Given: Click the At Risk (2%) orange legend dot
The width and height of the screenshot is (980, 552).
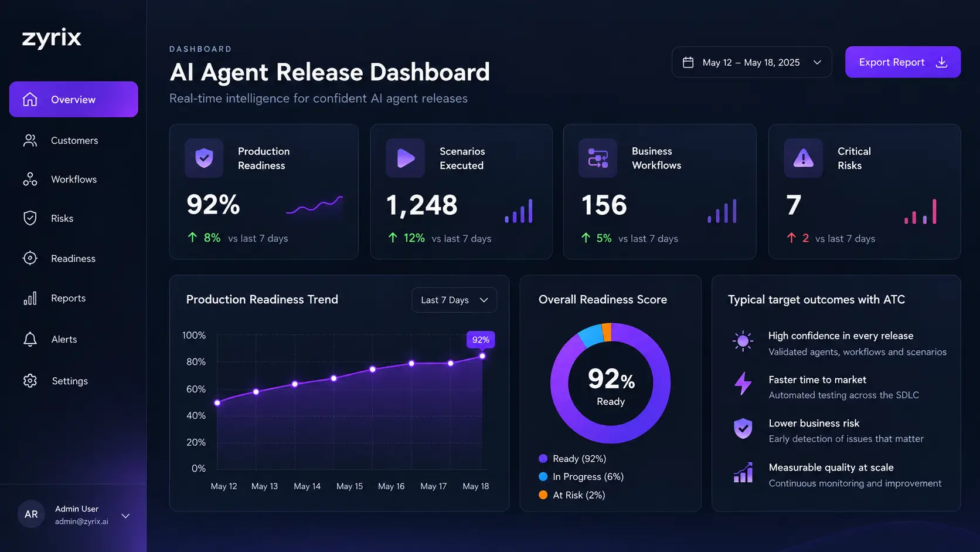Looking at the screenshot, I should [x=543, y=495].
